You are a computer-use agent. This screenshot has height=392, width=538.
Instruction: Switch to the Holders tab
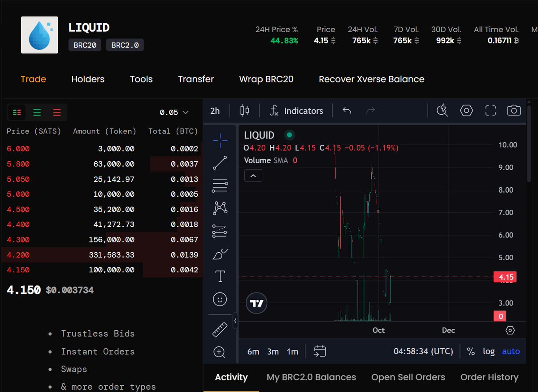coord(88,79)
